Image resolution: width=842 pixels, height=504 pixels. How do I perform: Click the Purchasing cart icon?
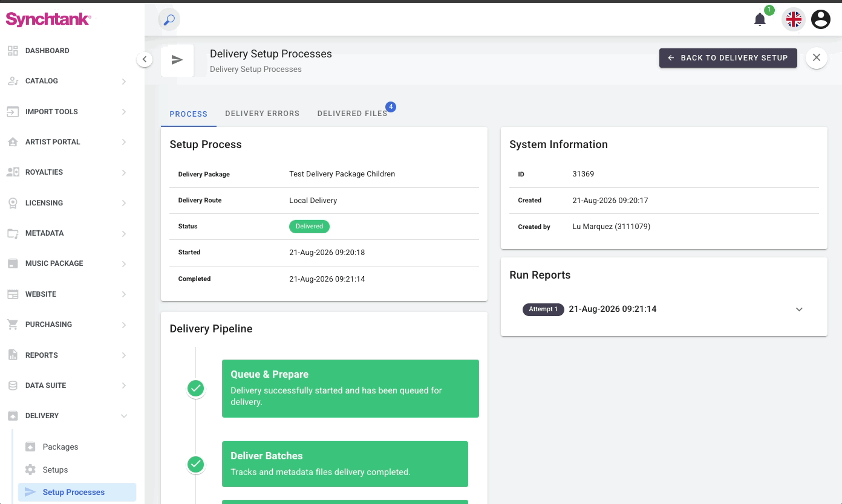point(13,325)
